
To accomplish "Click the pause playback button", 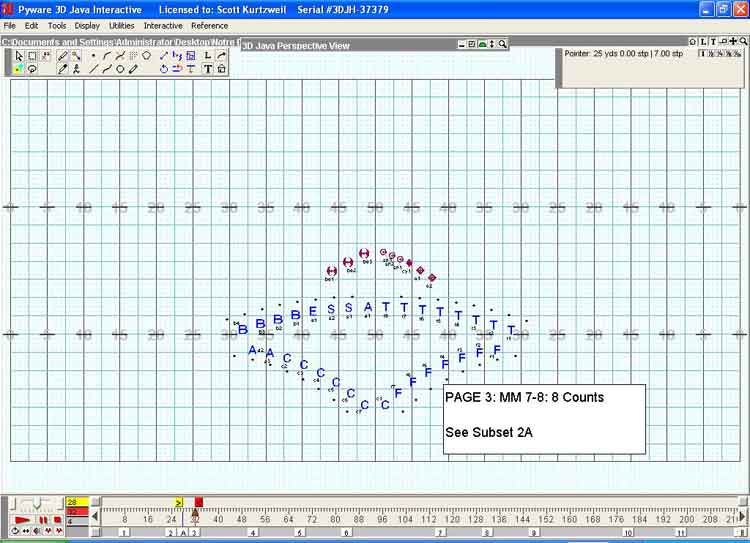I will tap(43, 520).
